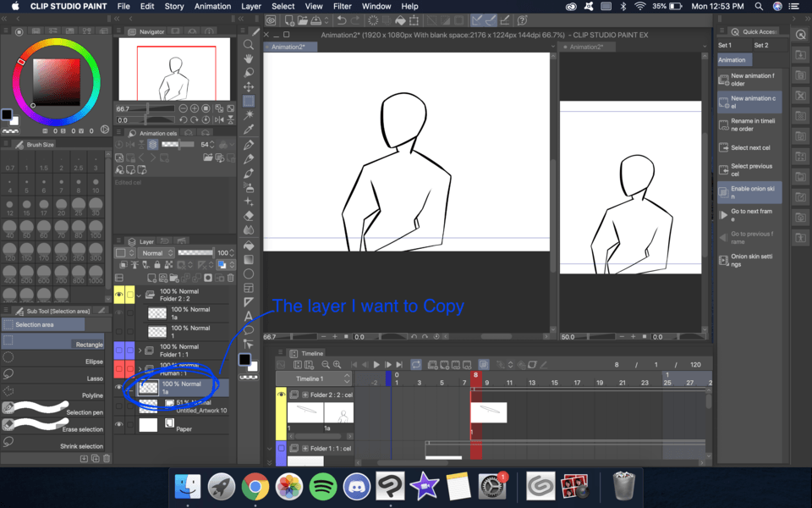Choose the Text tool
The width and height of the screenshot is (812, 508).
click(249, 316)
